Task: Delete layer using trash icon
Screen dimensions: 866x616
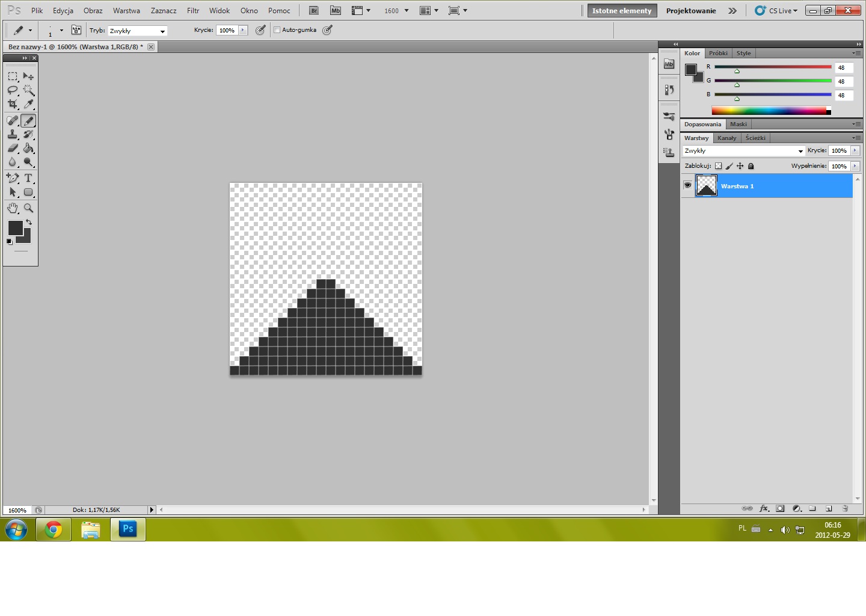Action: coord(845,508)
